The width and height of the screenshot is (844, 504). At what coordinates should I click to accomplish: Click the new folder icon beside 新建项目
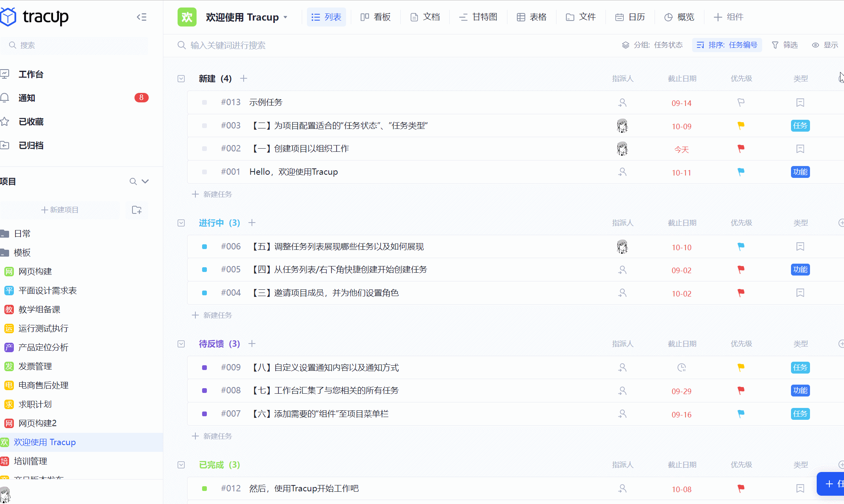click(137, 210)
